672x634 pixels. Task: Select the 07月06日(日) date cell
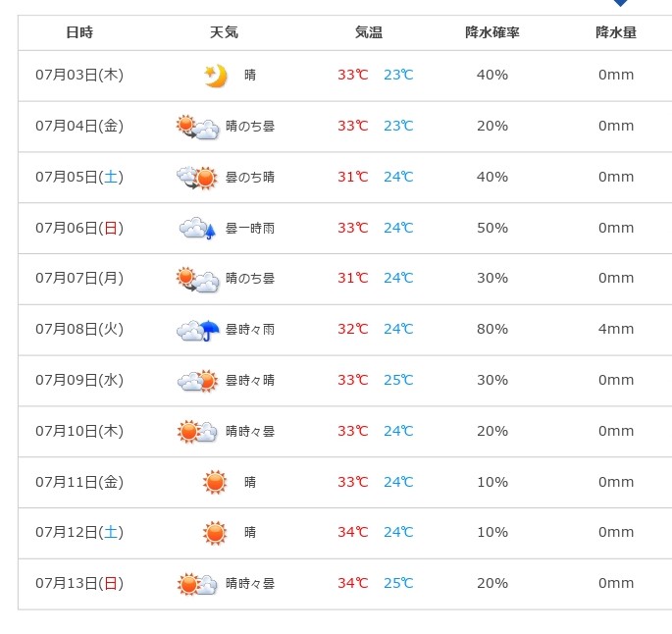coord(79,228)
